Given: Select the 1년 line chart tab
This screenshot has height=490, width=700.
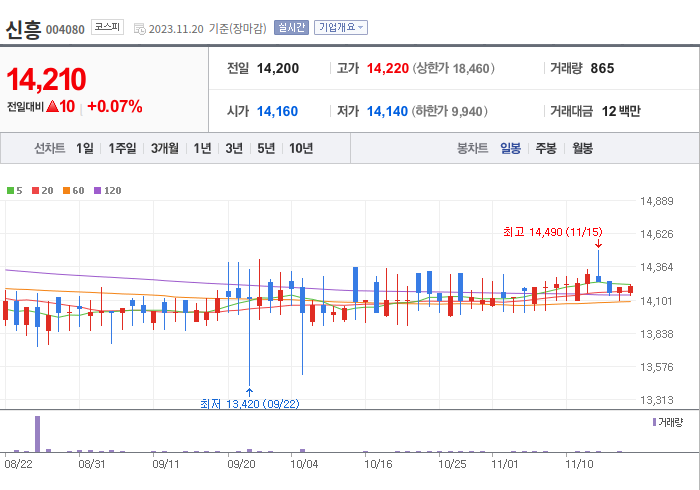Looking at the screenshot, I should click(202, 148).
